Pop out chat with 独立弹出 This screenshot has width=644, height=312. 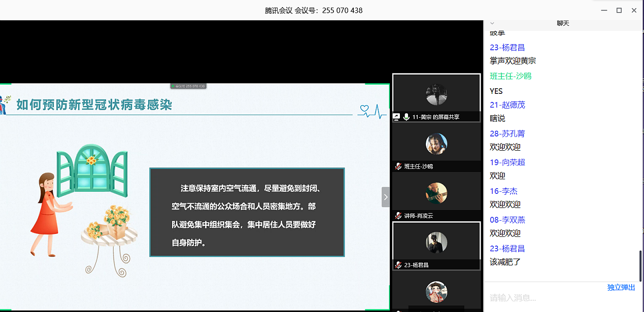pyautogui.click(x=621, y=288)
